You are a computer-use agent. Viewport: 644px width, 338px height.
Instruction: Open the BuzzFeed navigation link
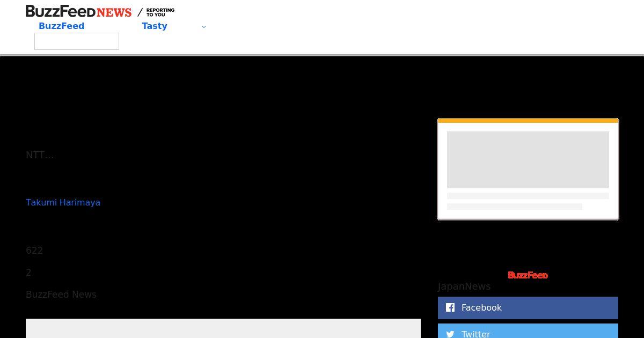[61, 26]
